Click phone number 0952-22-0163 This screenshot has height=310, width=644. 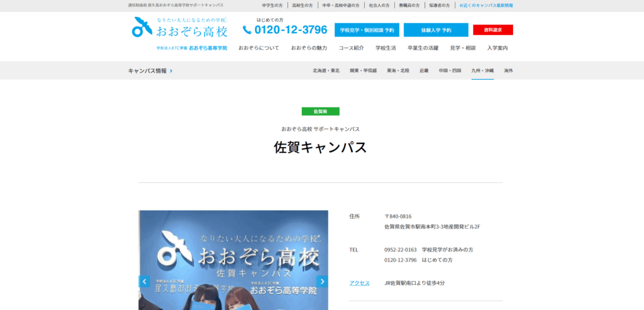coord(401,250)
